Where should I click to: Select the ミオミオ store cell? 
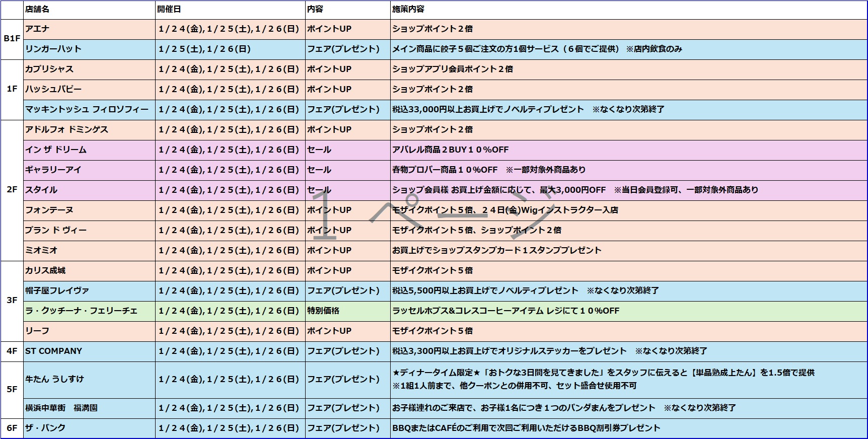(x=89, y=251)
